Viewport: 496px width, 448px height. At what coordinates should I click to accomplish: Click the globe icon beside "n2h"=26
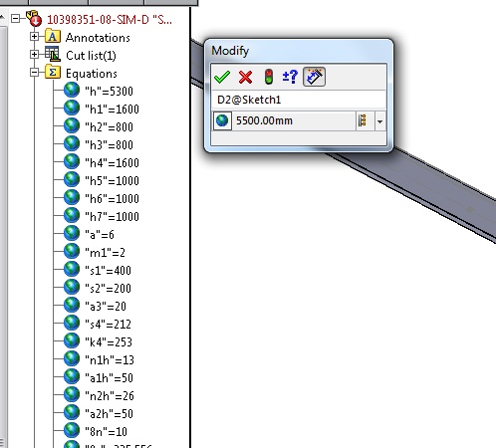click(x=72, y=394)
